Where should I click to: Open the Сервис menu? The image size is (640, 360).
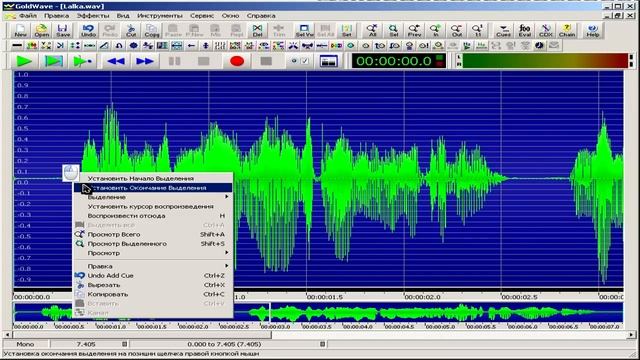pyautogui.click(x=202, y=16)
